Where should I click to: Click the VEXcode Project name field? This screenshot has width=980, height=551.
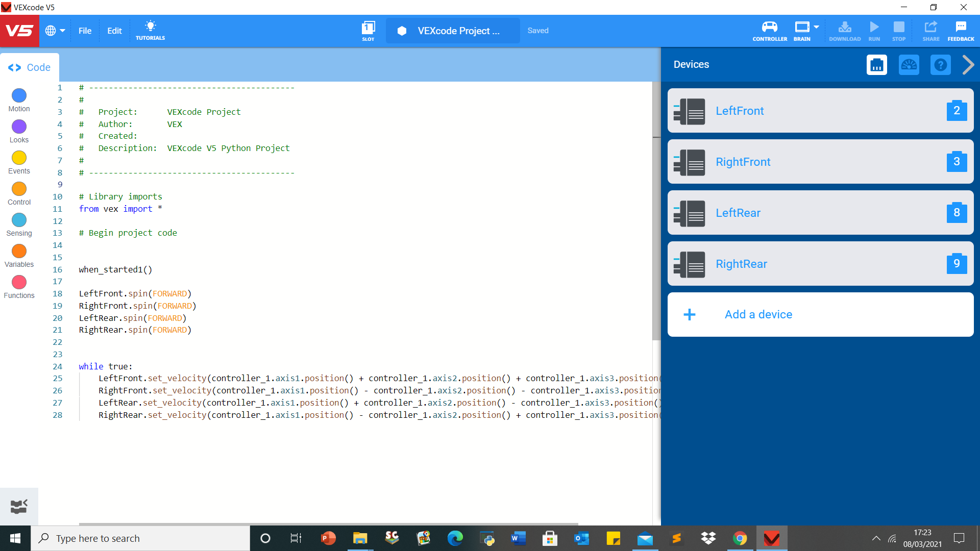pos(453,31)
